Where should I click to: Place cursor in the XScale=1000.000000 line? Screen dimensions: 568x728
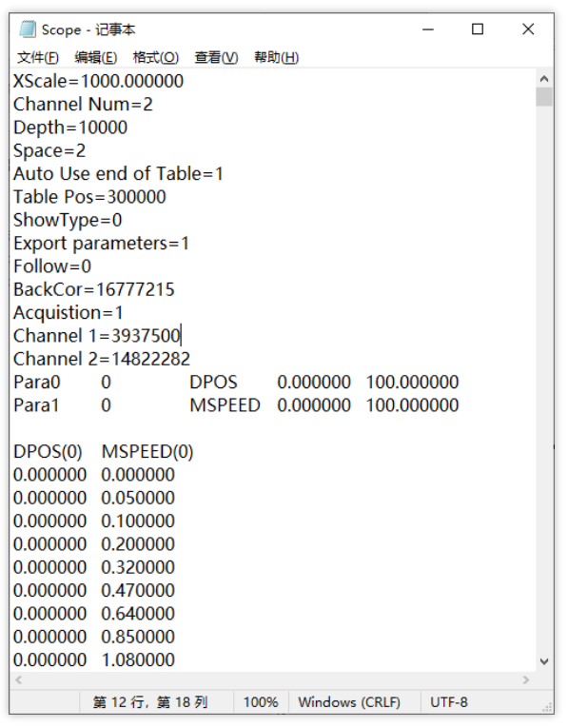98,81
